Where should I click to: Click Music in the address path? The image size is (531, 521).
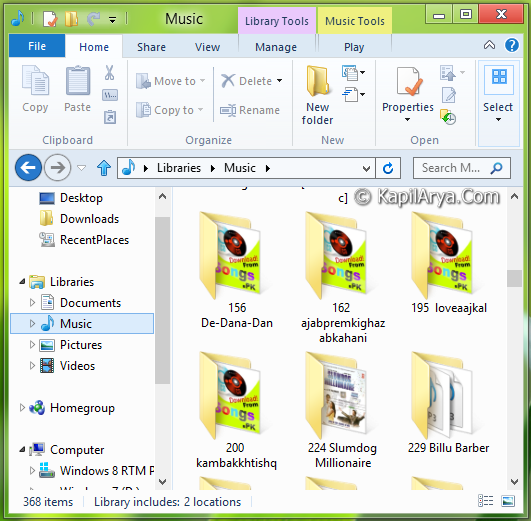click(240, 168)
